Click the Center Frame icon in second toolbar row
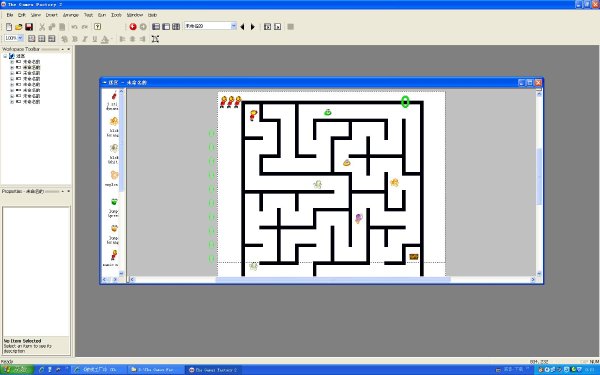The image size is (600, 375). (x=155, y=39)
